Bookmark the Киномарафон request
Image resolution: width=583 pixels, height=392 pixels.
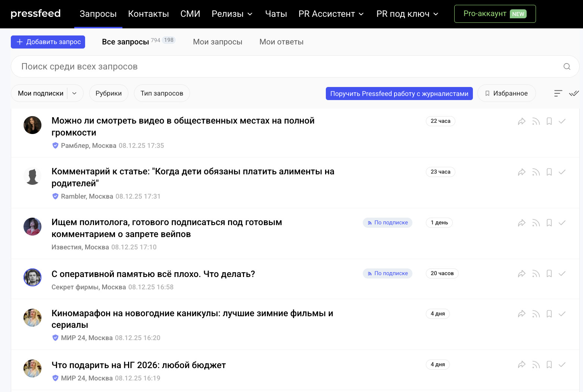click(x=549, y=314)
